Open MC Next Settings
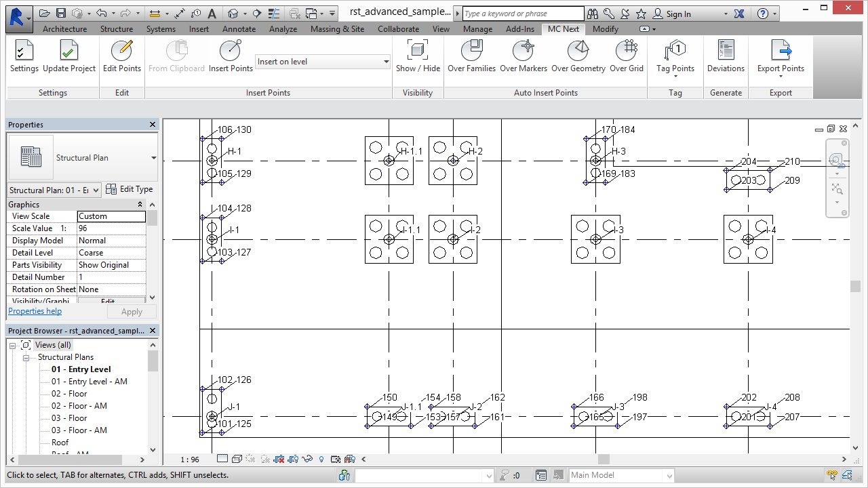 (24, 56)
